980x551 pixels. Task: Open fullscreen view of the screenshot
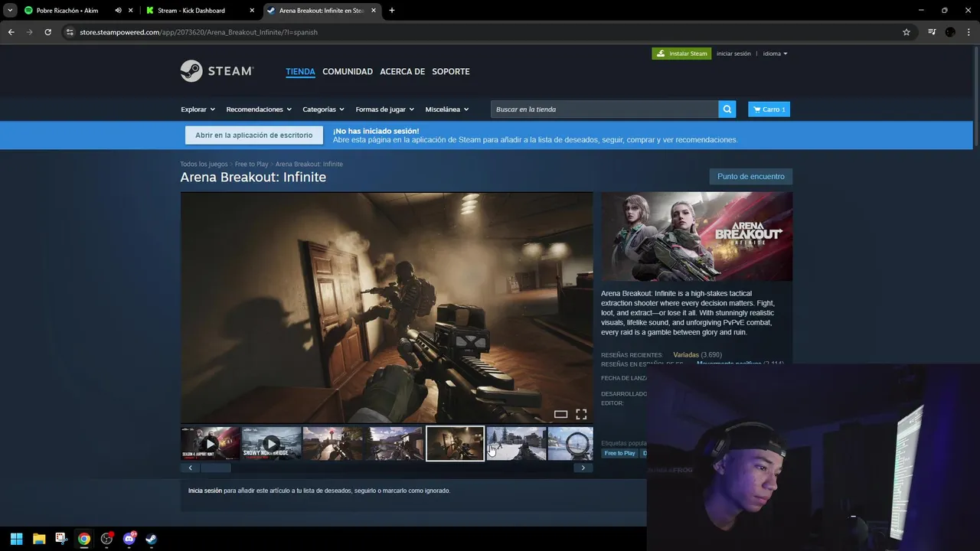point(581,414)
